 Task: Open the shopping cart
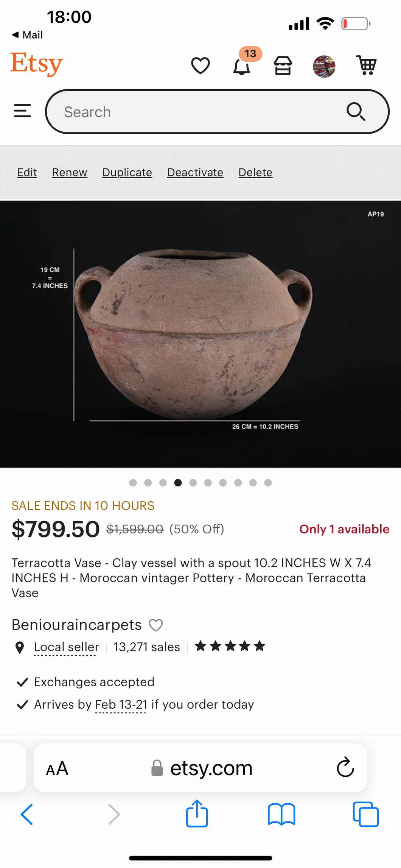(x=366, y=65)
